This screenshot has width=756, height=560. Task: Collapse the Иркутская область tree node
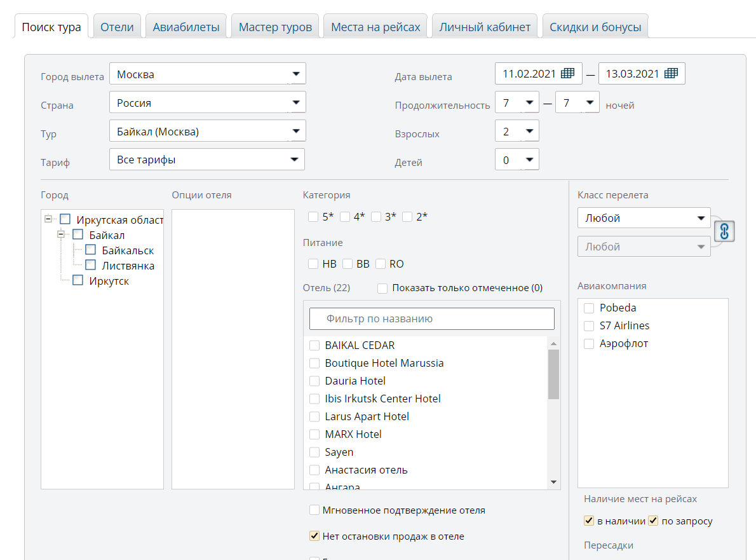pyautogui.click(x=48, y=219)
